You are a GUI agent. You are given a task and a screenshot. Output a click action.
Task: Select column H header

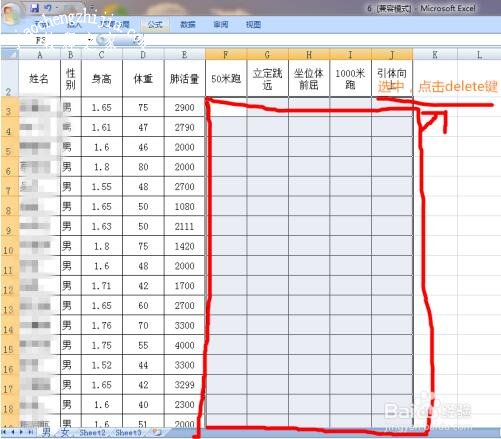click(x=309, y=54)
